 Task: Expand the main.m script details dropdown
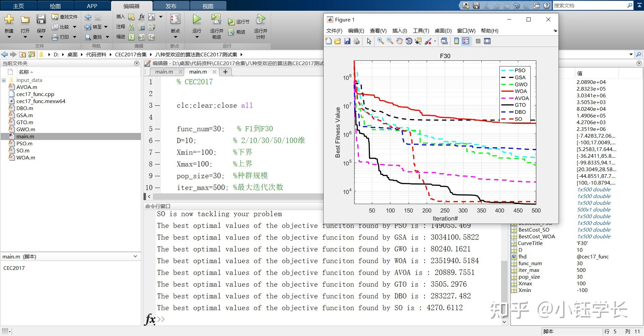pos(135,256)
